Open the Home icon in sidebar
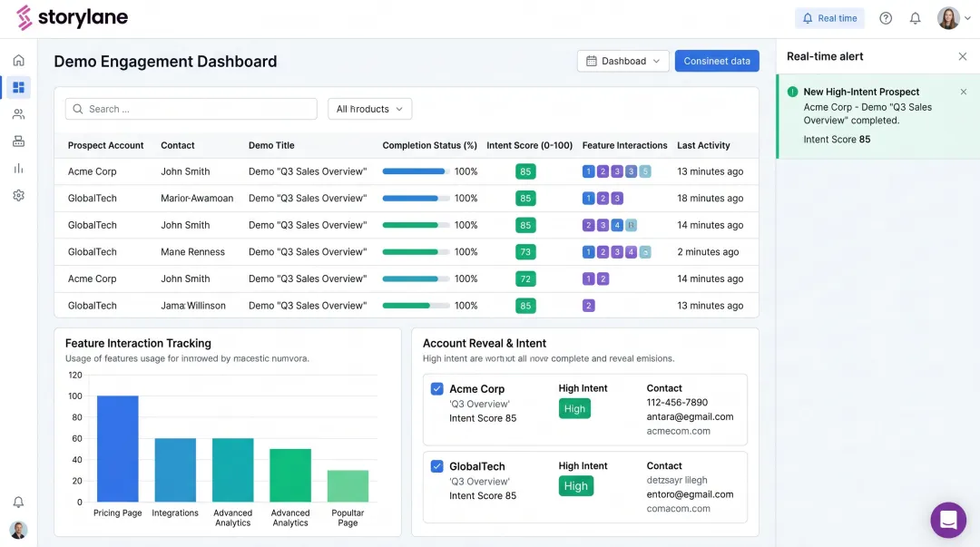The image size is (980, 547). pos(19,60)
